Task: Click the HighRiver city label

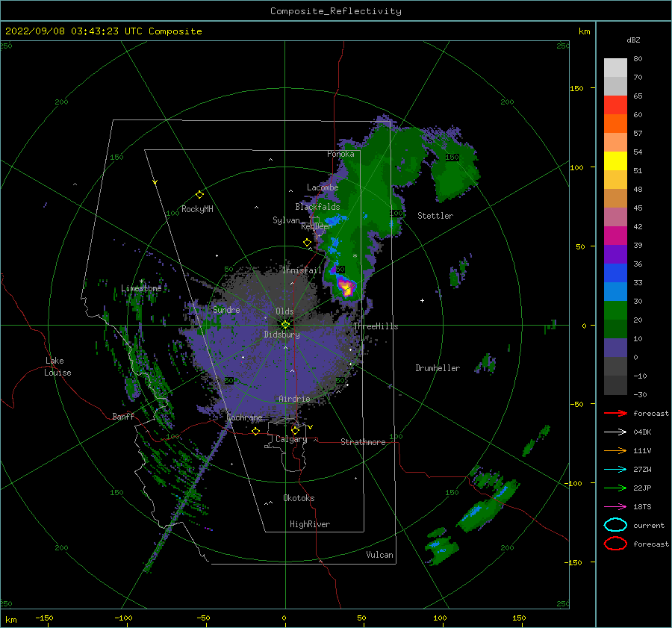Action: [310, 524]
